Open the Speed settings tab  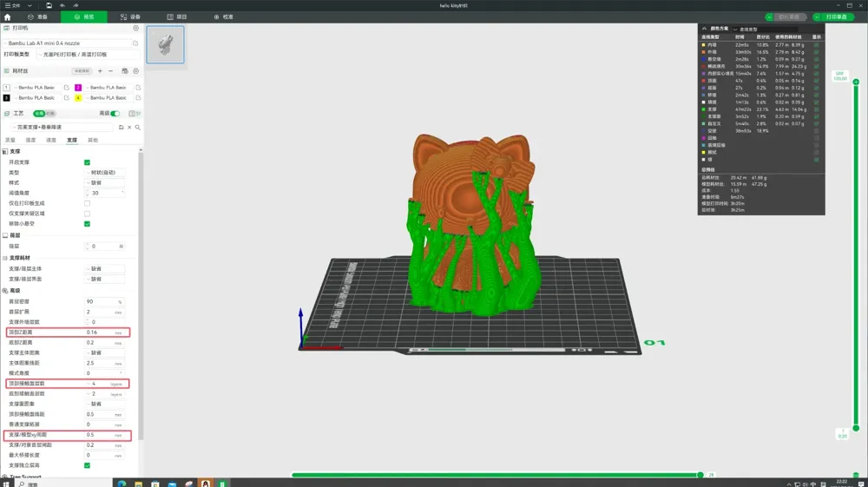(51, 140)
